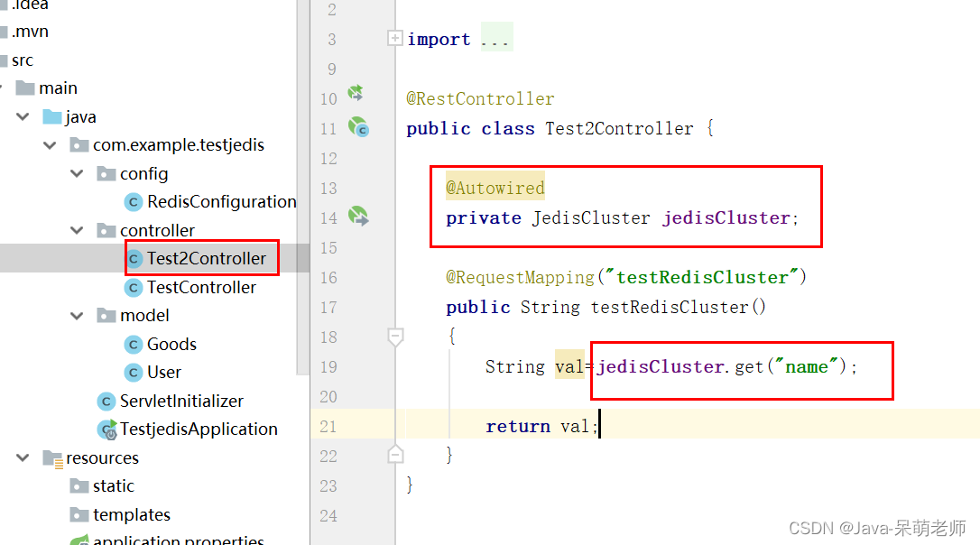Click the ServletInitializer class icon
Image resolution: width=980 pixels, height=545 pixels.
click(106, 402)
